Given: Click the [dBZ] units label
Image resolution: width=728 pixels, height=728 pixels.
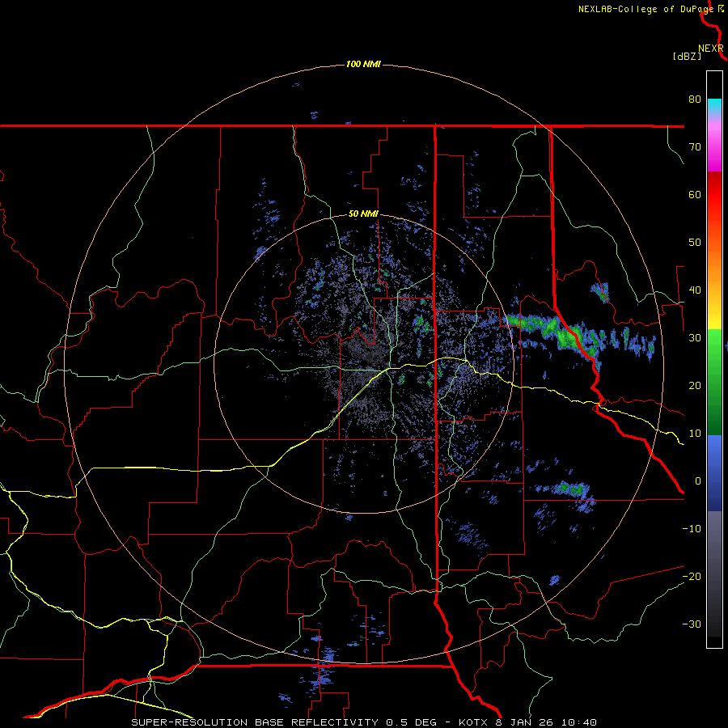Looking at the screenshot, I should click(x=687, y=56).
